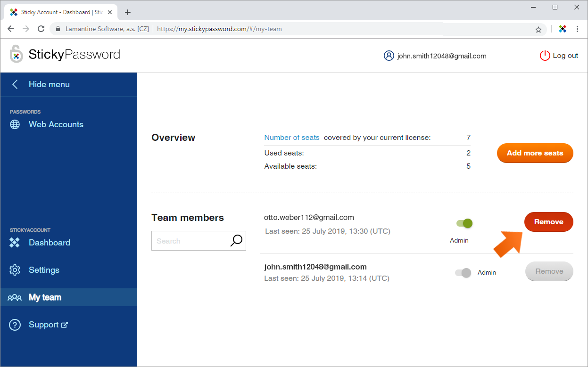Viewport: 588px width, 367px height.
Task: Click the My team people icon
Action: tap(15, 297)
